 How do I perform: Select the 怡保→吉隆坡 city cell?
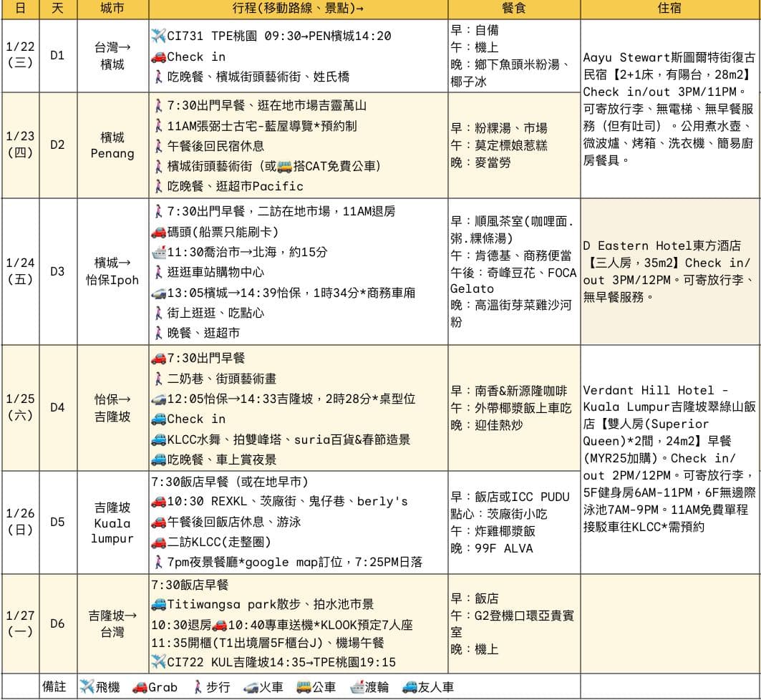coord(112,407)
